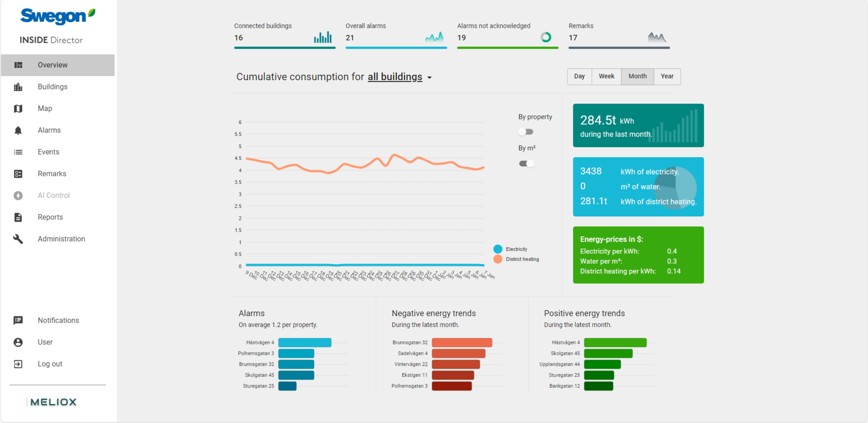Open the Map icon in sidebar
This screenshot has height=423, width=868.
18,108
